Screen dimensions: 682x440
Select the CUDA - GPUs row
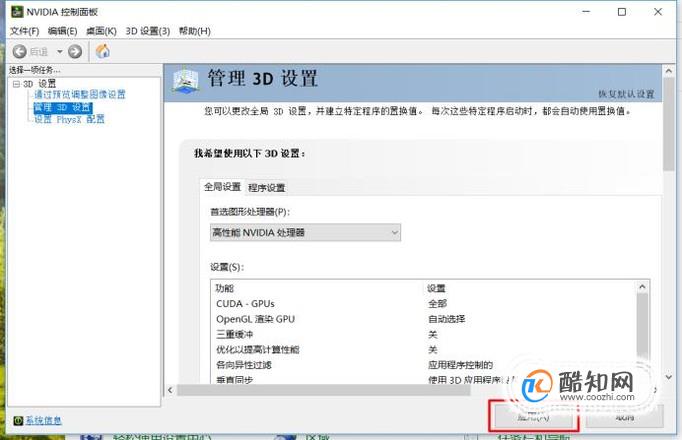pos(425,303)
